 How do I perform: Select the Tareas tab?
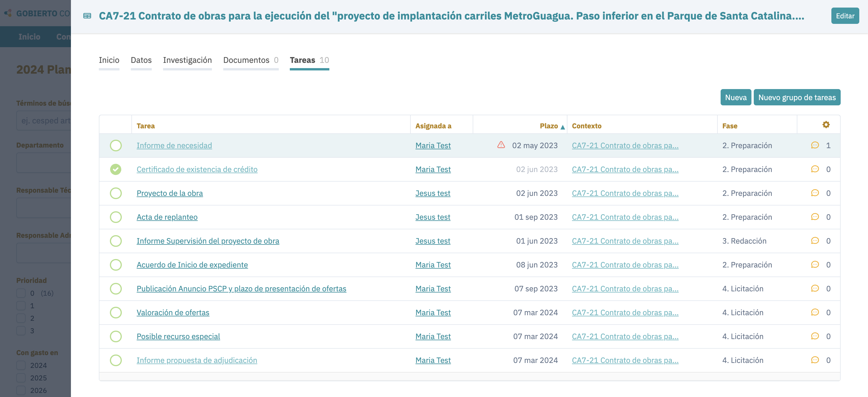(x=309, y=60)
